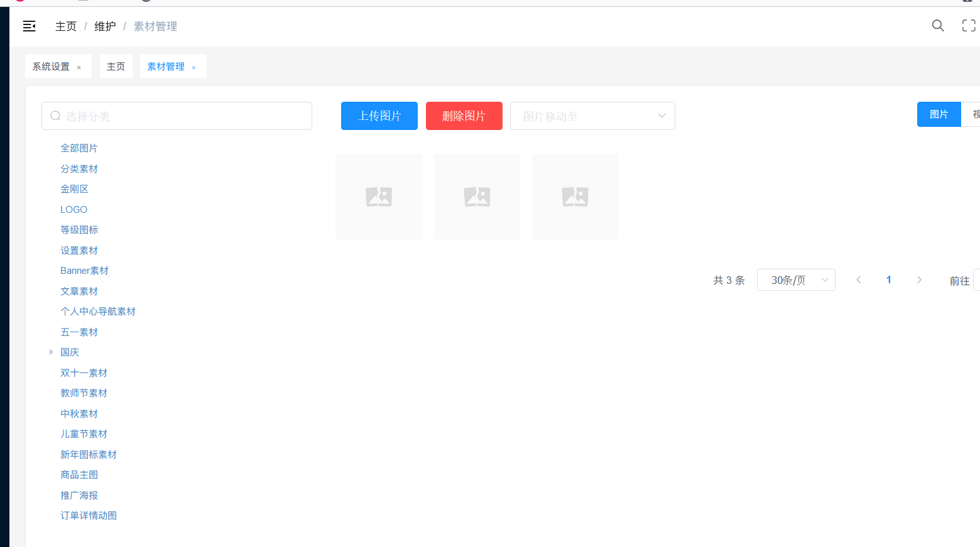980x547 pixels.
Task: Select 分类素材 category
Action: pyautogui.click(x=79, y=169)
